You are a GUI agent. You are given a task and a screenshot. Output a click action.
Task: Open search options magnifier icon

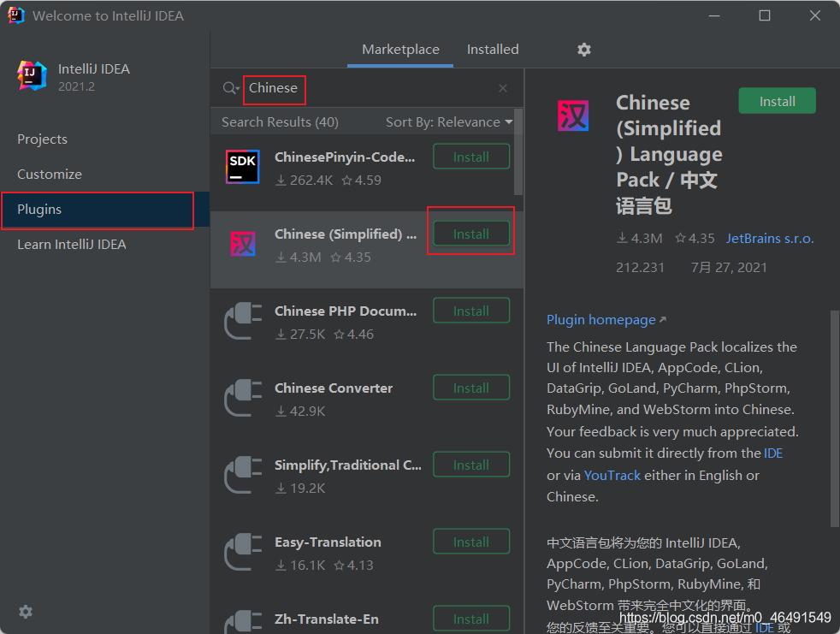click(x=230, y=88)
